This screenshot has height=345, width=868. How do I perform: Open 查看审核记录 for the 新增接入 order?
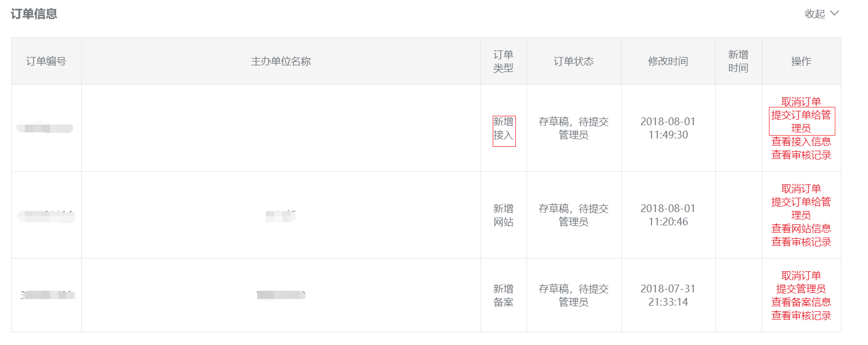click(801, 155)
